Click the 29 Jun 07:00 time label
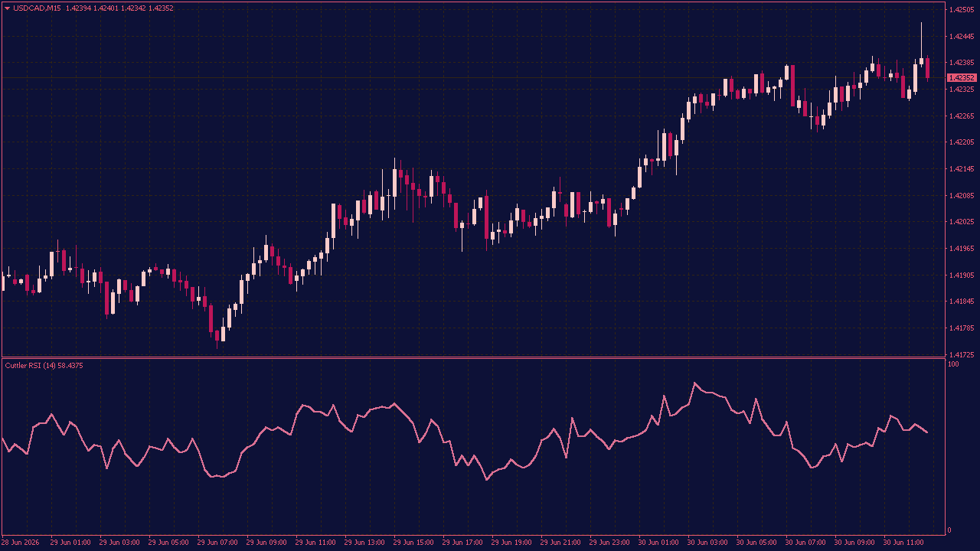 217,543
